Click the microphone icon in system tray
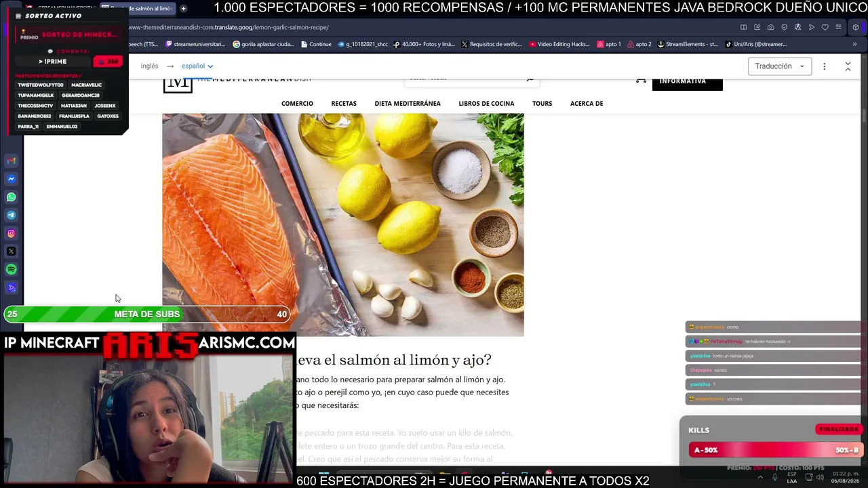This screenshot has height=488, width=868. [774, 477]
